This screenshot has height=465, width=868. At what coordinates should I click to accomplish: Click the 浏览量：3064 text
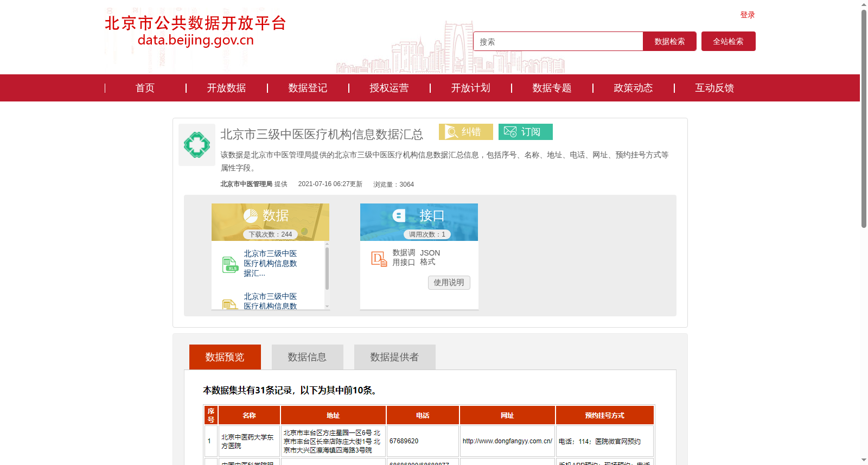393,184
